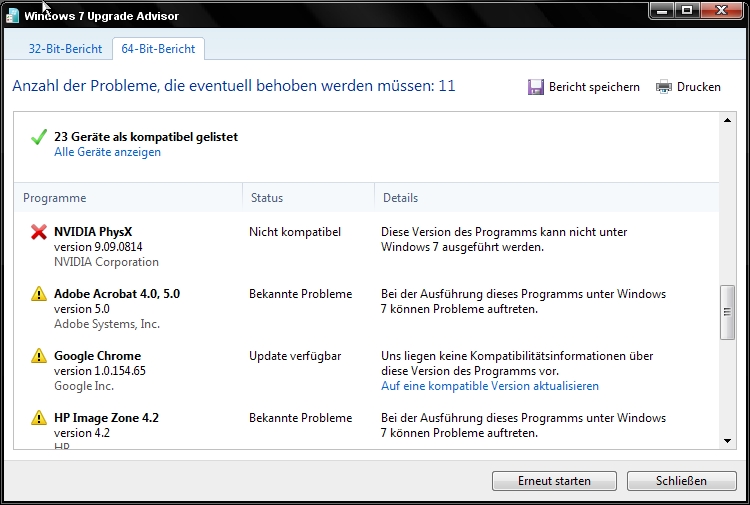Click the Update verfügbar status text
This screenshot has height=505, width=750.
tap(295, 356)
